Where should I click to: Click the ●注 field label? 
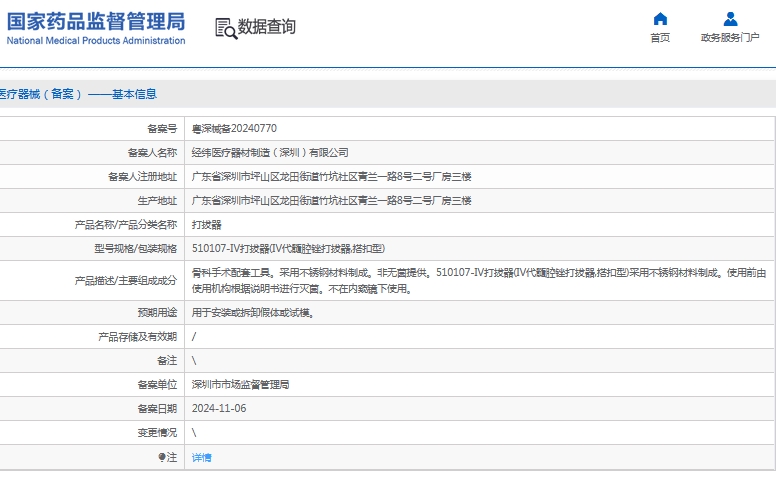(x=167, y=457)
